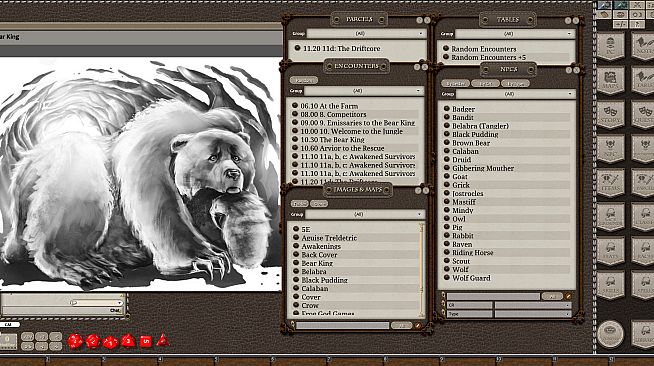The image size is (654, 366).
Task: Open the Tables group dropdown
Action: click(515, 33)
